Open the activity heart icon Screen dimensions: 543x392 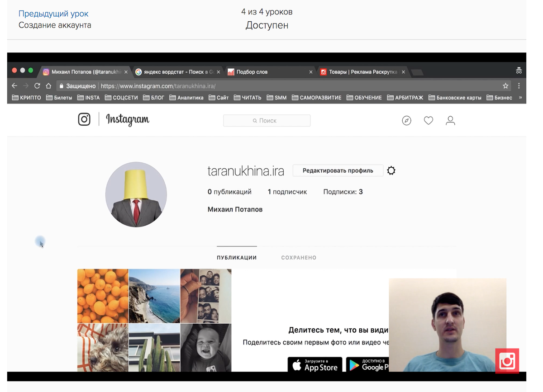(x=429, y=121)
